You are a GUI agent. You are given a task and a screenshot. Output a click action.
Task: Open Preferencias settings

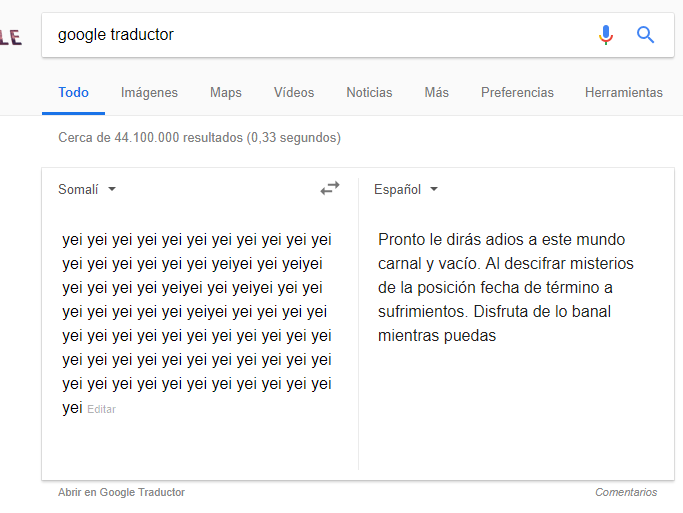pos(517,92)
